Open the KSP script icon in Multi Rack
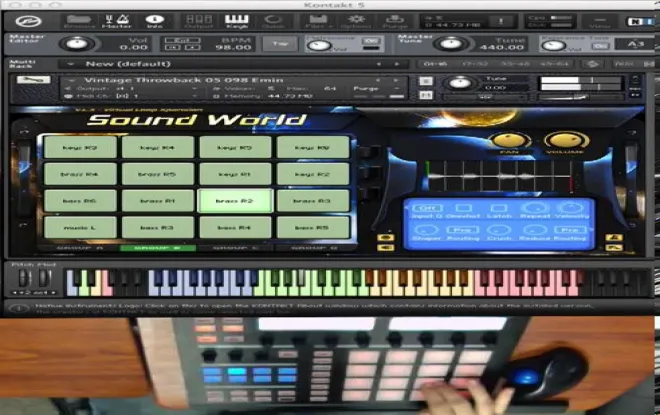The width and height of the screenshot is (660, 415). tap(593, 64)
